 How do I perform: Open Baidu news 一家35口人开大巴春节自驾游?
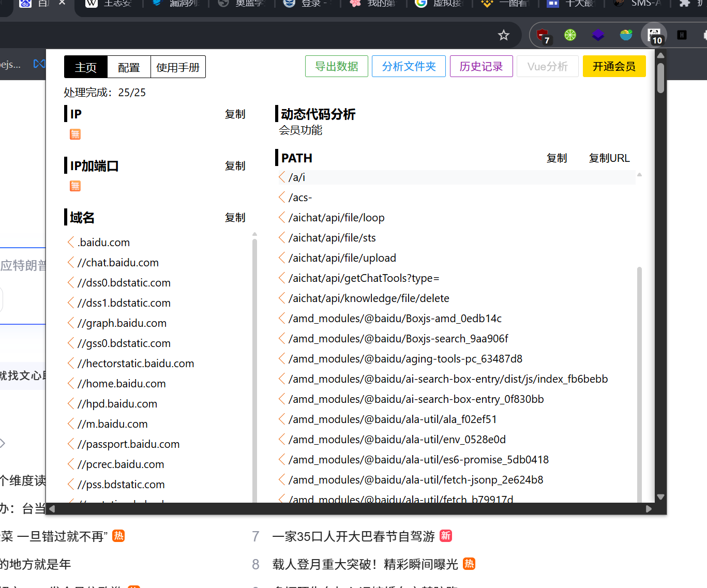coord(354,536)
